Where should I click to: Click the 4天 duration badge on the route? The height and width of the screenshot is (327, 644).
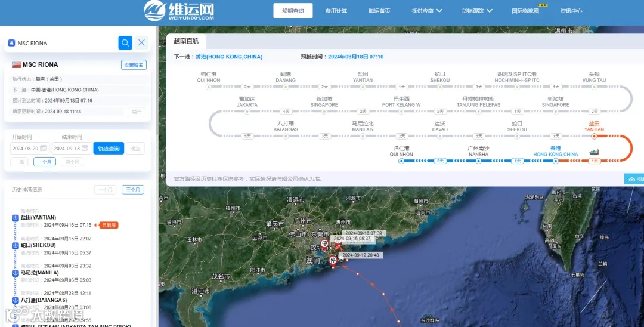(286, 112)
